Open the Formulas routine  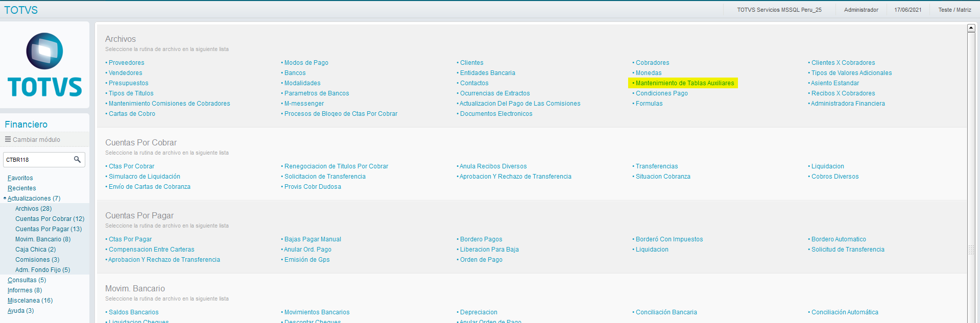(x=649, y=104)
